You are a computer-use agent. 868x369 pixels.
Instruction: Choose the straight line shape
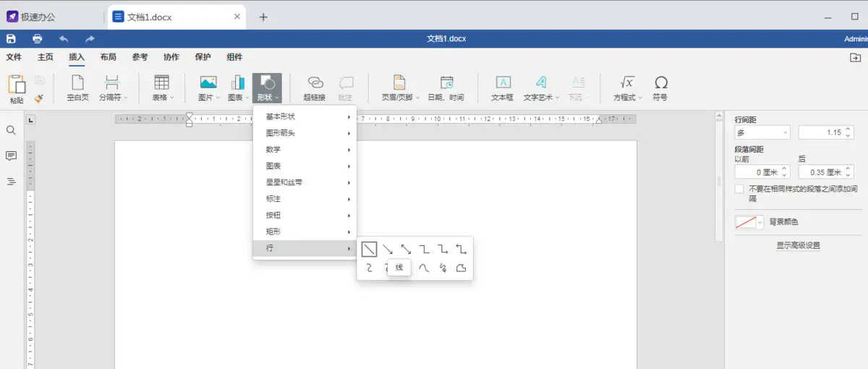[x=369, y=249]
